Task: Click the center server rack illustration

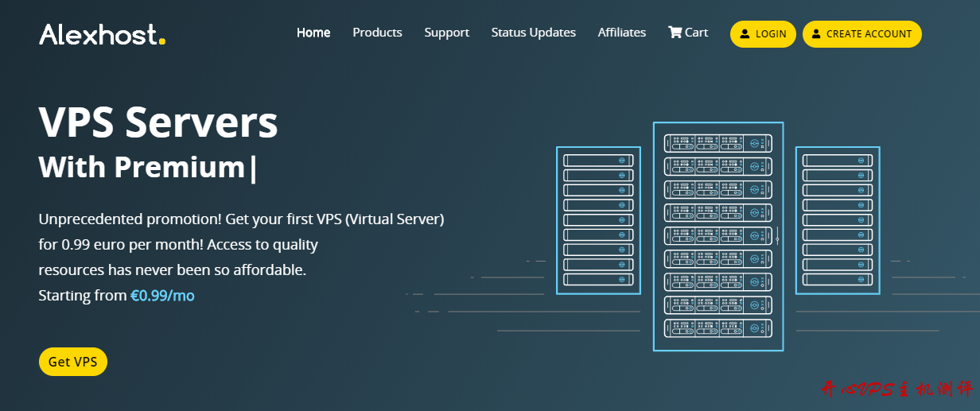Action: [718, 236]
